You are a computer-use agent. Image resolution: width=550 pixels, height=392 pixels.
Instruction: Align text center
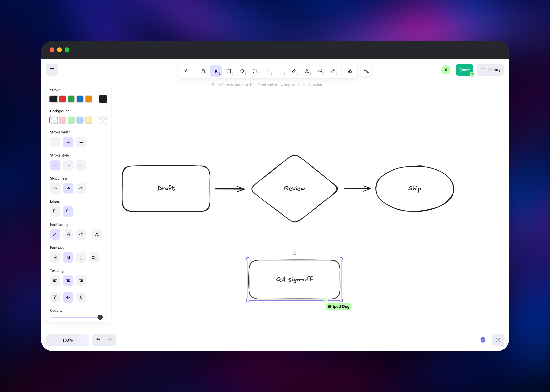coord(68,280)
